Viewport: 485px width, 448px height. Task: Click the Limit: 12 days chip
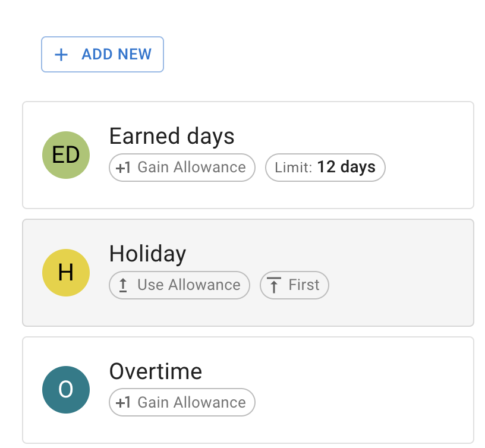(325, 168)
